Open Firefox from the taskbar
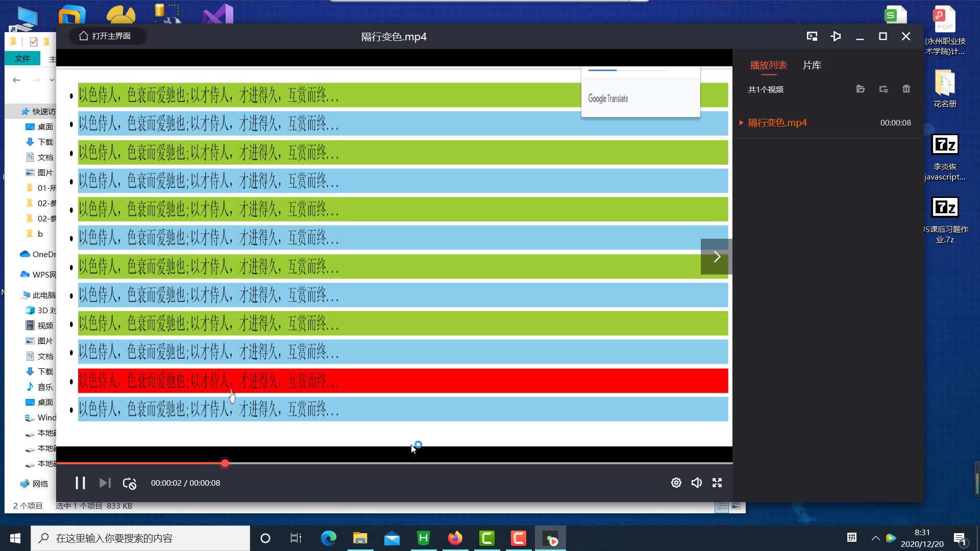The width and height of the screenshot is (980, 551). [x=455, y=538]
